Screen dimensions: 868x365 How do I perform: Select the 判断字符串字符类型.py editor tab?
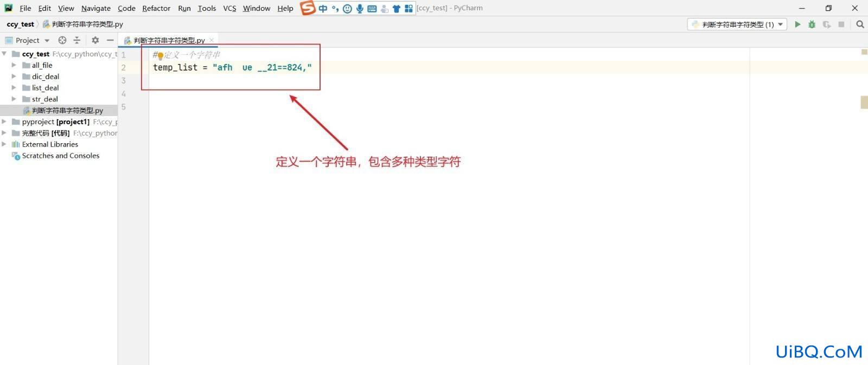click(168, 40)
